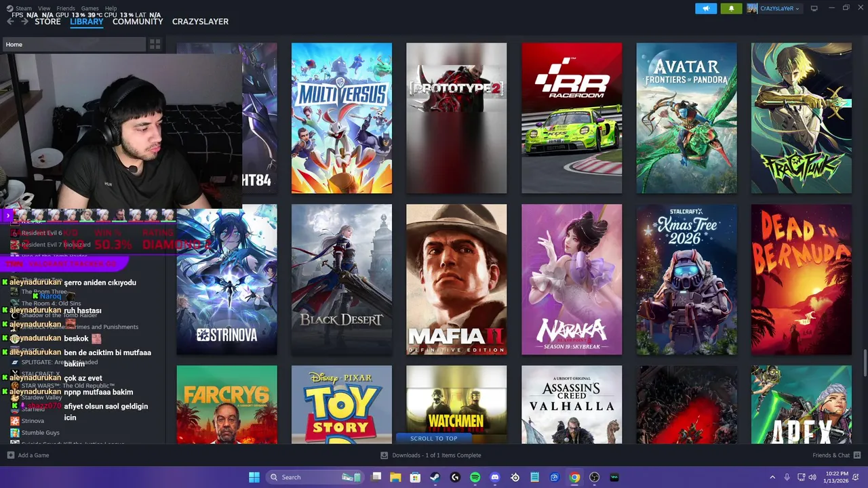Switch to the LIBRARY tab

(x=87, y=22)
